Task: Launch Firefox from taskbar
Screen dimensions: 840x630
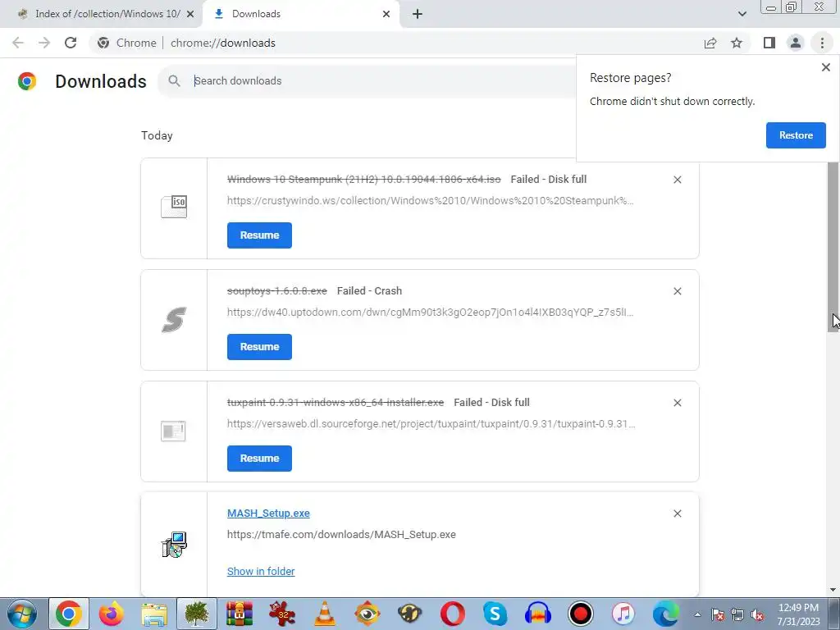Action: (x=111, y=614)
